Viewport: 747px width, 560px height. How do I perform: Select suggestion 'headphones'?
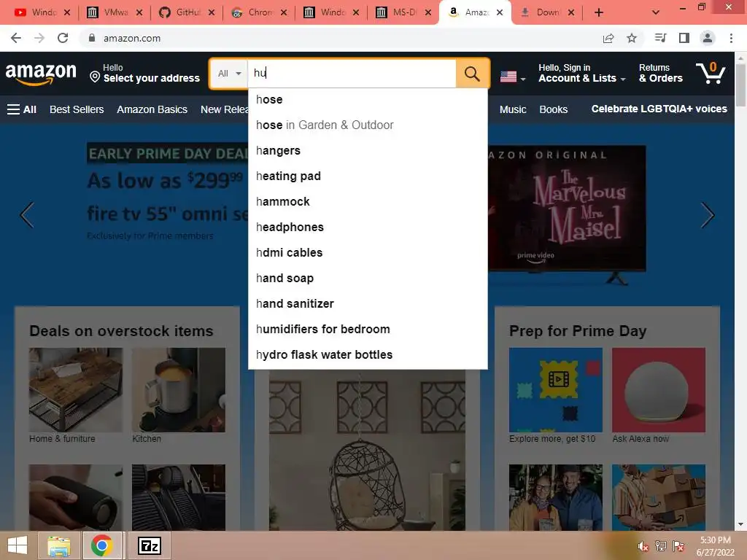click(368, 227)
